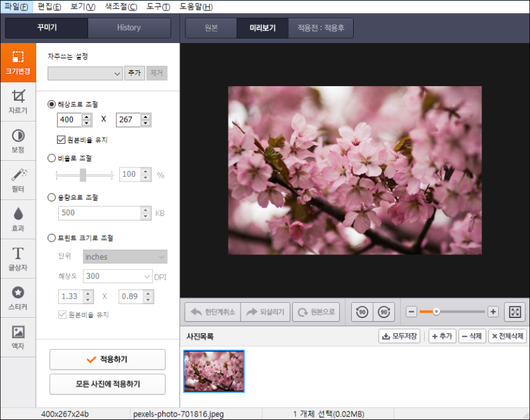Open the 액자 frame tool
530x420 pixels.
click(x=18, y=338)
